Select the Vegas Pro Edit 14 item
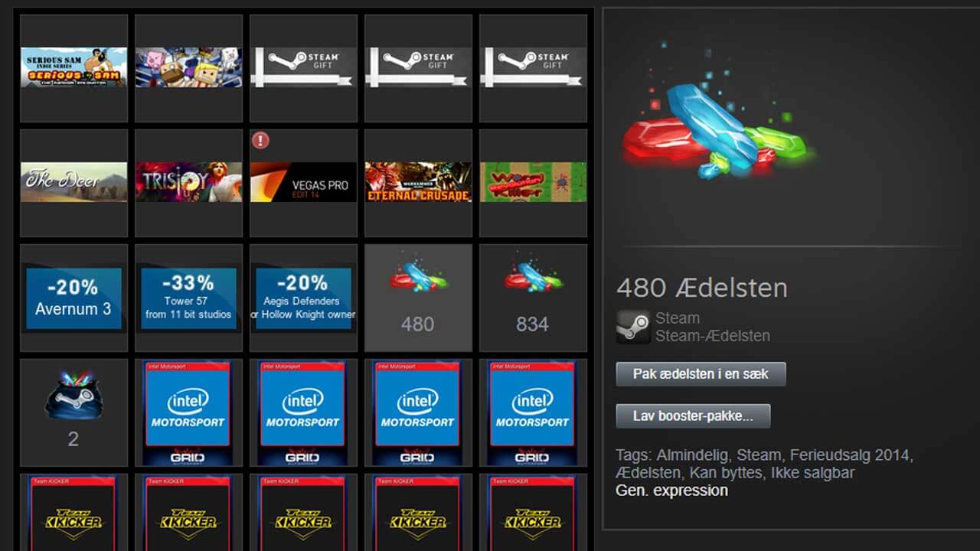 click(x=303, y=183)
